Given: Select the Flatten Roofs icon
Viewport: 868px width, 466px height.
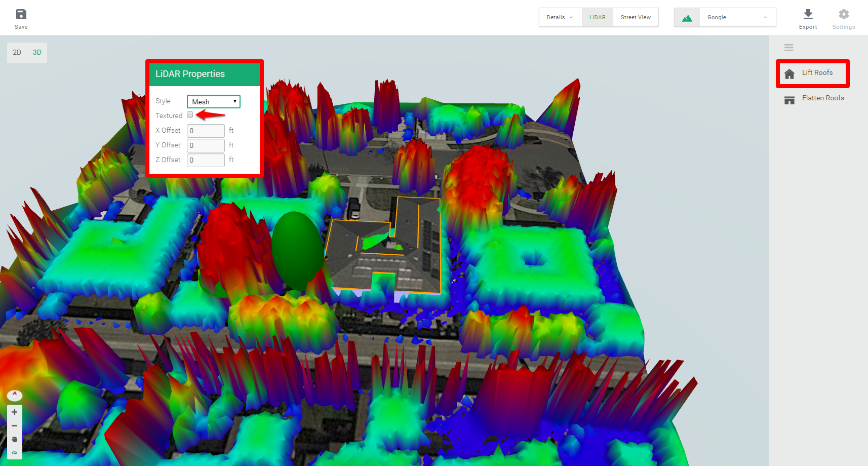Looking at the screenshot, I should [x=790, y=99].
